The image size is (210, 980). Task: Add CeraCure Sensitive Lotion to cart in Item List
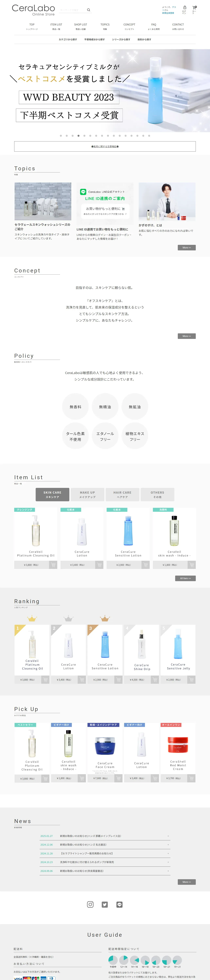click(x=146, y=565)
